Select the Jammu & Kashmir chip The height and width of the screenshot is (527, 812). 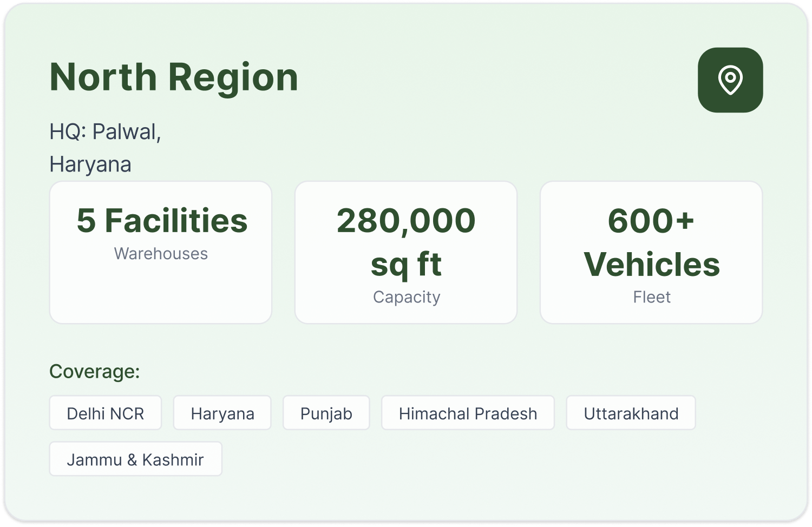(x=135, y=459)
